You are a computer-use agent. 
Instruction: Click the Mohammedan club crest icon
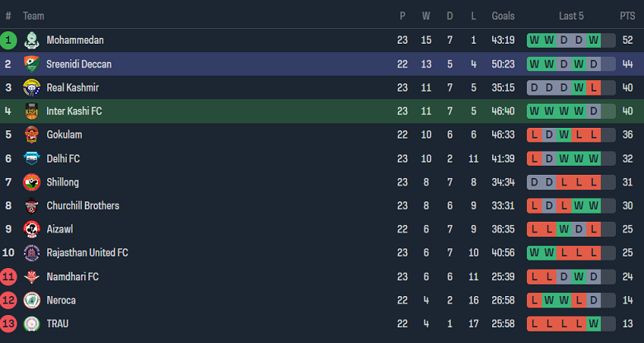point(31,40)
